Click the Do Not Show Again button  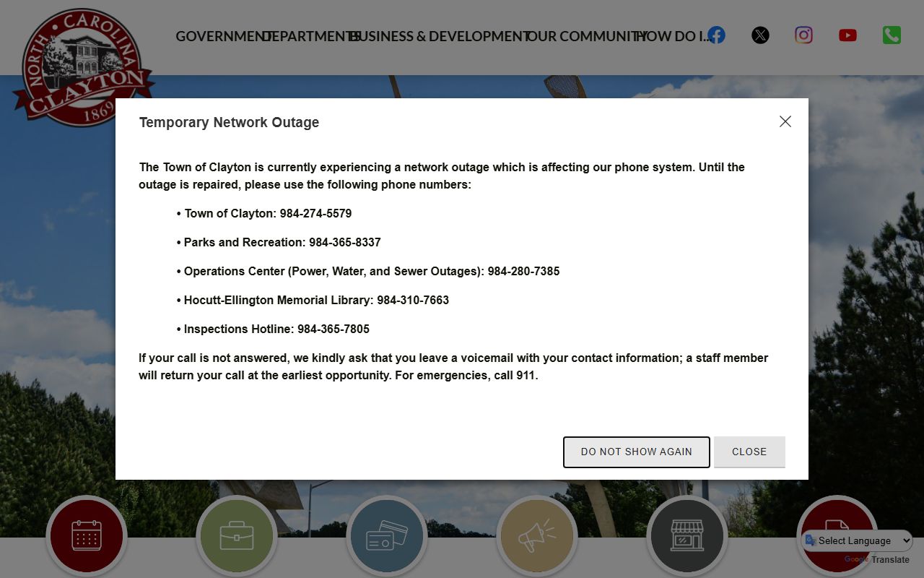637,452
